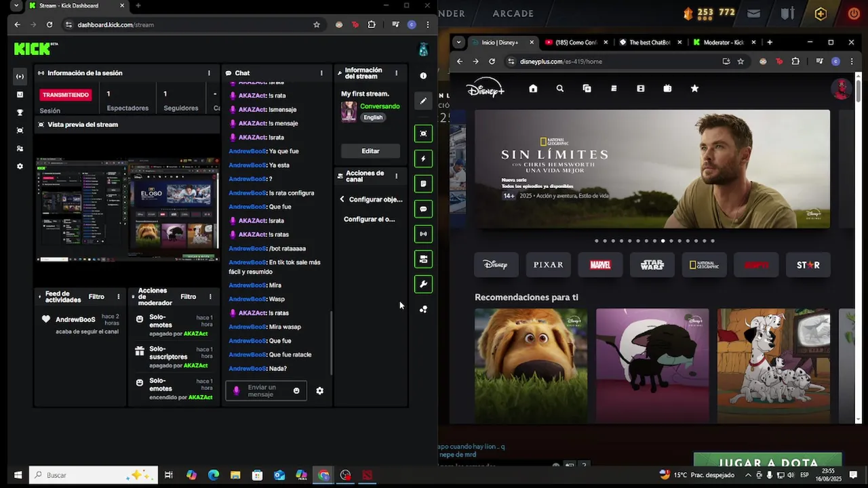This screenshot has width=868, height=488.
Task: Click the Enviar un mensaje input field
Action: pyautogui.click(x=267, y=391)
